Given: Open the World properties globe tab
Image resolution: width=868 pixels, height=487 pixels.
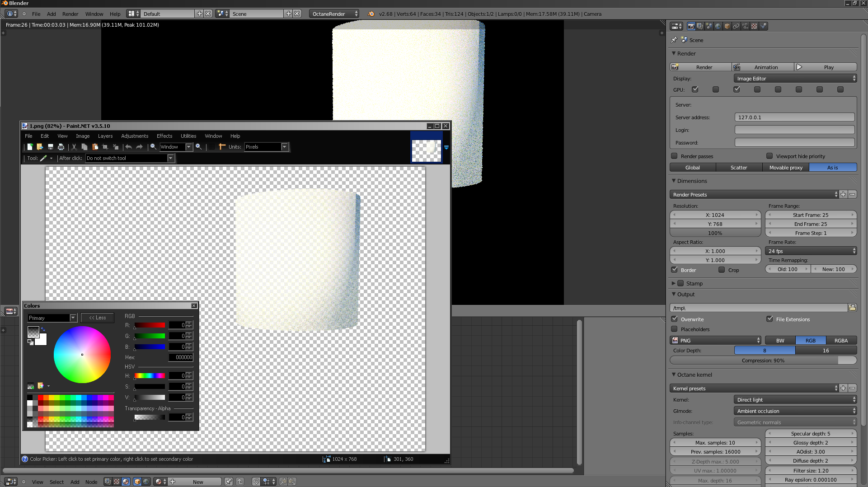Looking at the screenshot, I should click(x=718, y=26).
